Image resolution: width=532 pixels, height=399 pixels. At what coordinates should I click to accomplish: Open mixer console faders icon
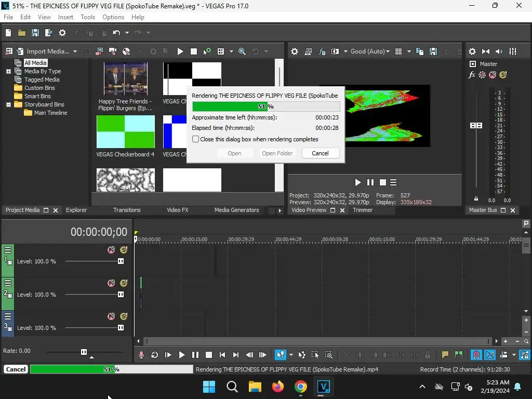click(x=513, y=51)
